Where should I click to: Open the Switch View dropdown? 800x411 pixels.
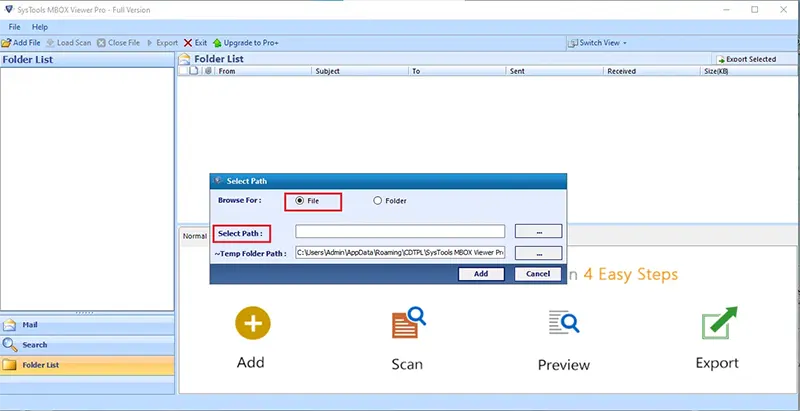(x=598, y=43)
